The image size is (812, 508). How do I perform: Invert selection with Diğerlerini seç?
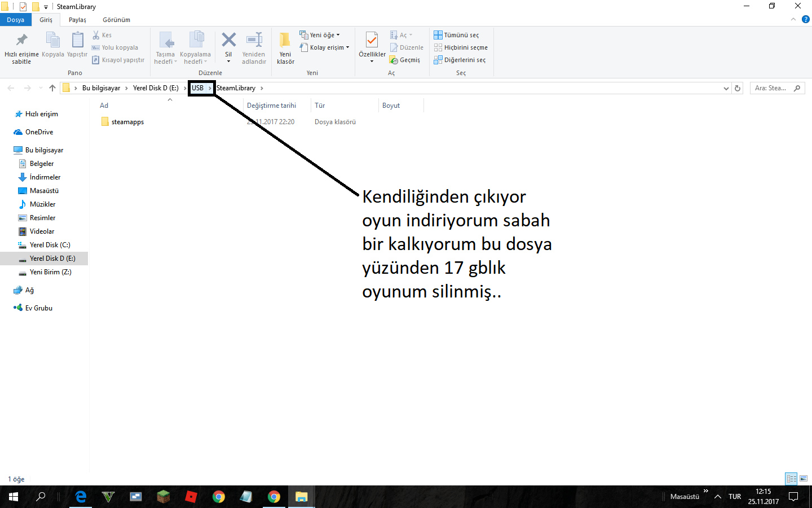pos(460,60)
